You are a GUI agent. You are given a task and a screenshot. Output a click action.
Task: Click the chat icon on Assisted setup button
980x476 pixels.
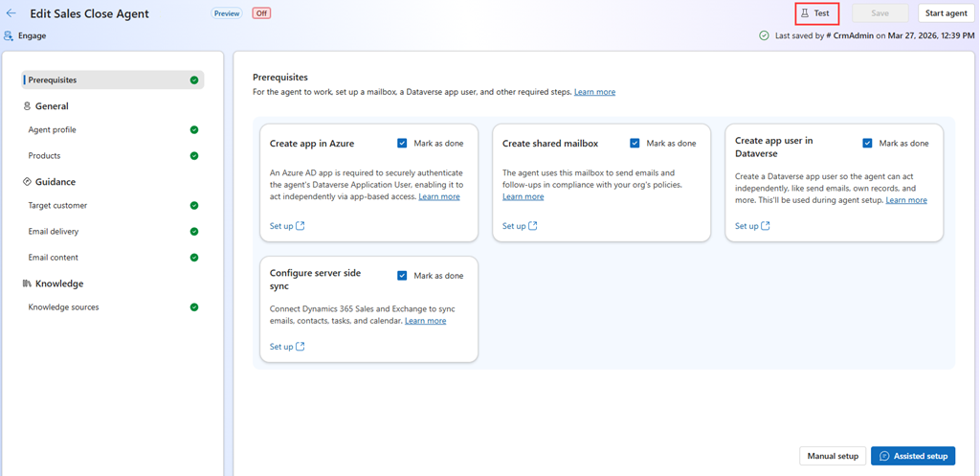click(x=884, y=456)
